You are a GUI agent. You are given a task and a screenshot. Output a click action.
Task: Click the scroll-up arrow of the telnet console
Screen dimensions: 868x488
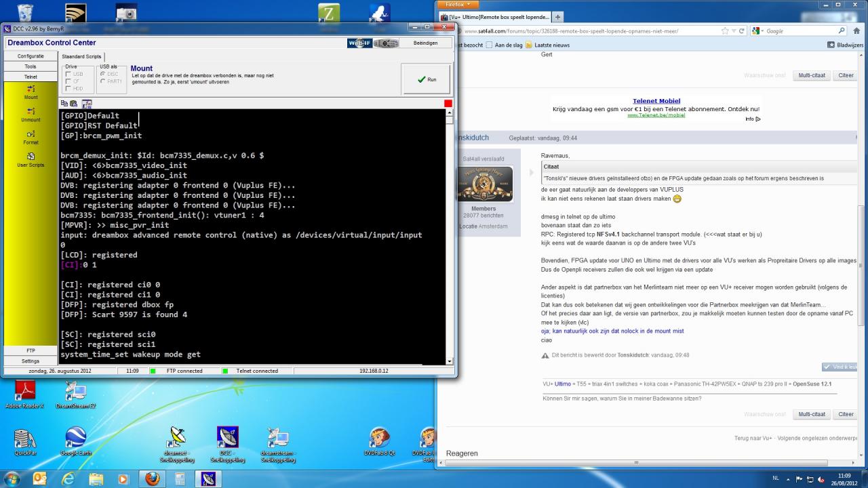click(449, 113)
